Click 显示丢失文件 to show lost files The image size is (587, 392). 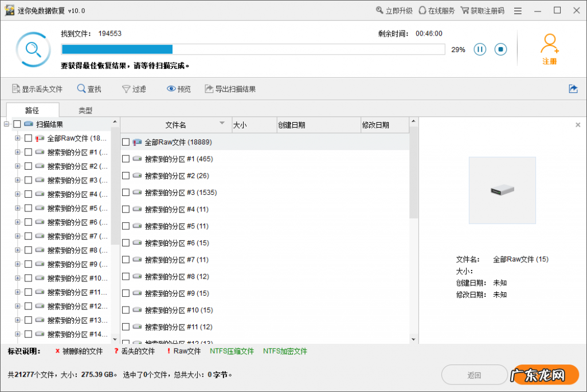(36, 89)
